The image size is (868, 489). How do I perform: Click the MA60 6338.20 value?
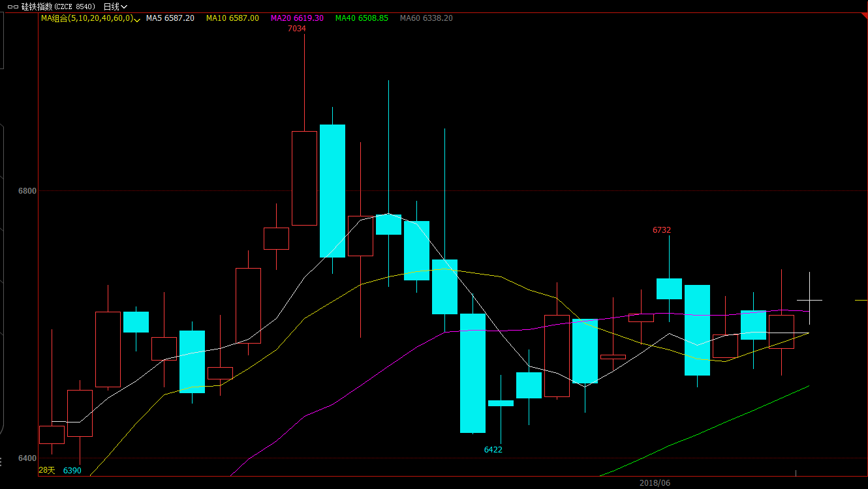pos(426,18)
